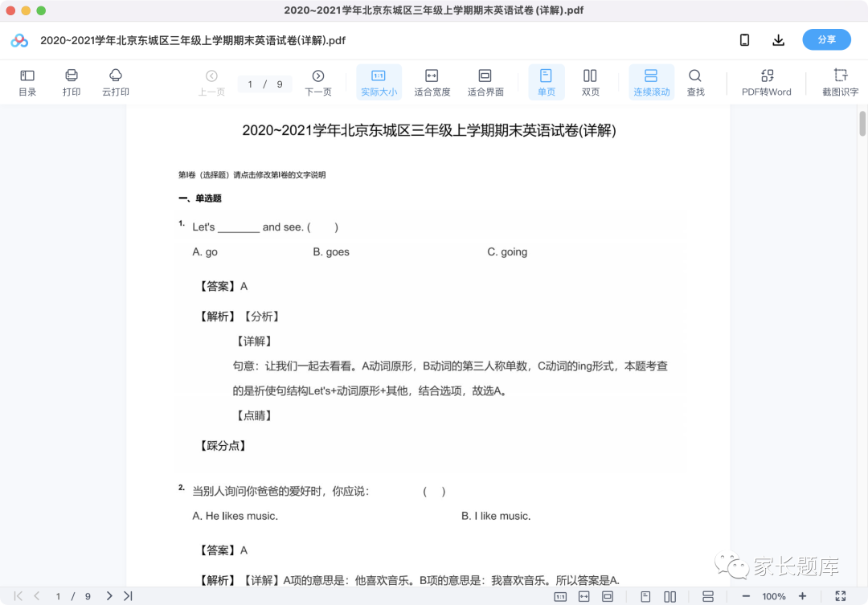The image size is (868, 605).
Task: Open the 目录 (contents) panel
Action: 27,83
